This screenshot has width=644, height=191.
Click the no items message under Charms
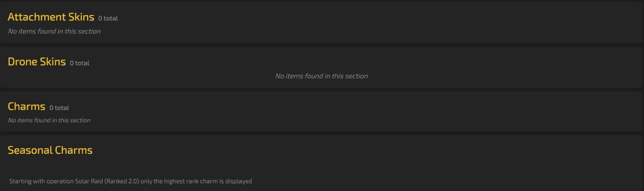(49, 120)
